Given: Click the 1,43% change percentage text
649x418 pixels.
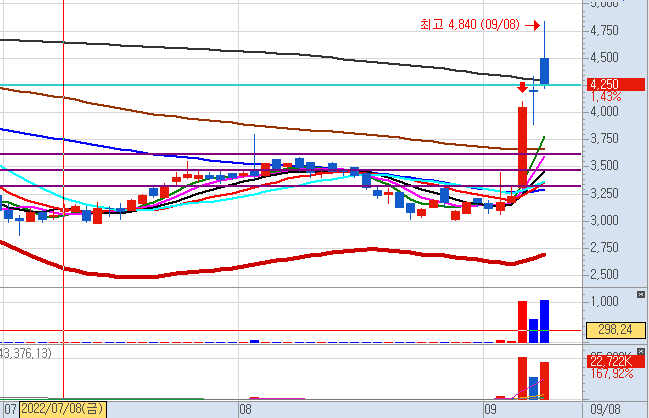Looking at the screenshot, I should 606,96.
